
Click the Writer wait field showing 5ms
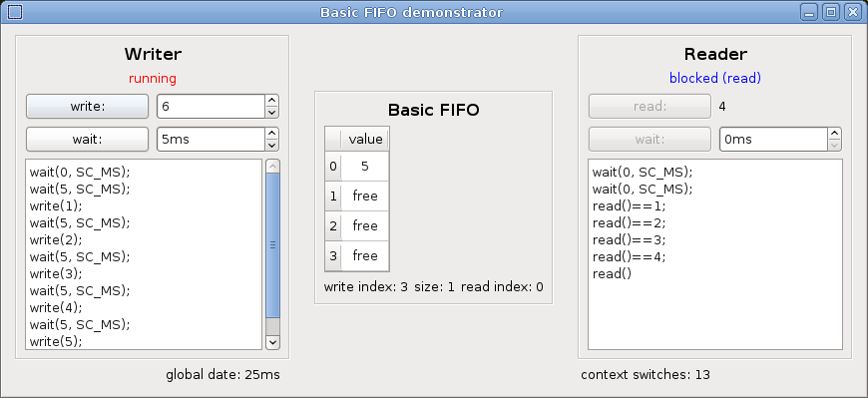click(x=212, y=140)
